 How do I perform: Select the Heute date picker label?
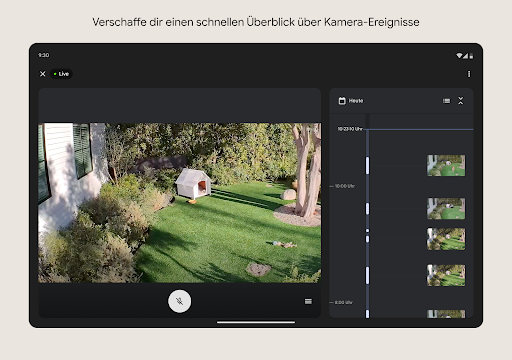[356, 101]
